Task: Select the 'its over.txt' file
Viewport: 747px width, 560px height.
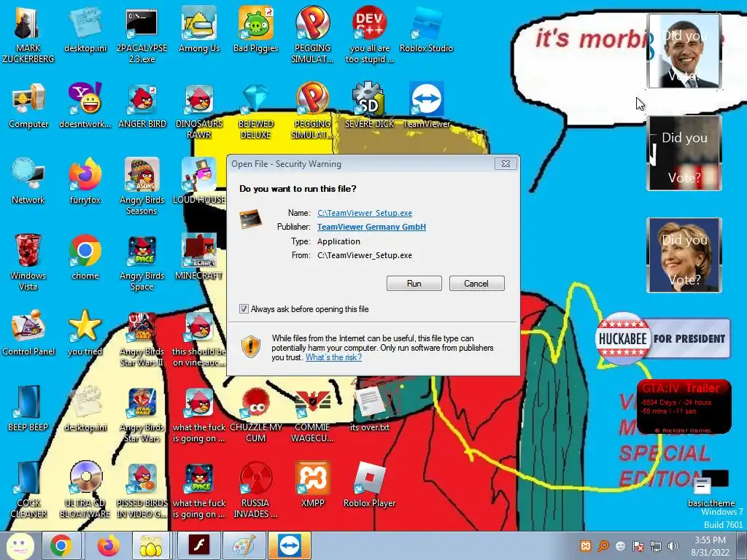Action: [370, 408]
